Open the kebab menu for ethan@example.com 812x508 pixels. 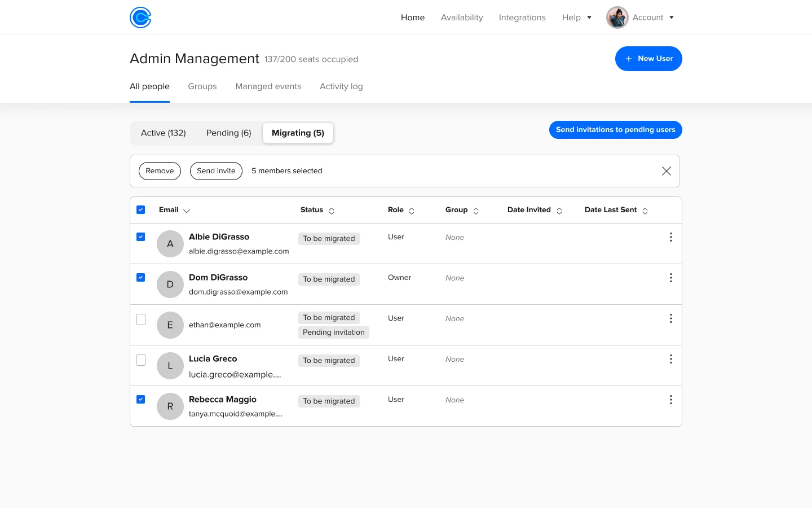coord(670,318)
